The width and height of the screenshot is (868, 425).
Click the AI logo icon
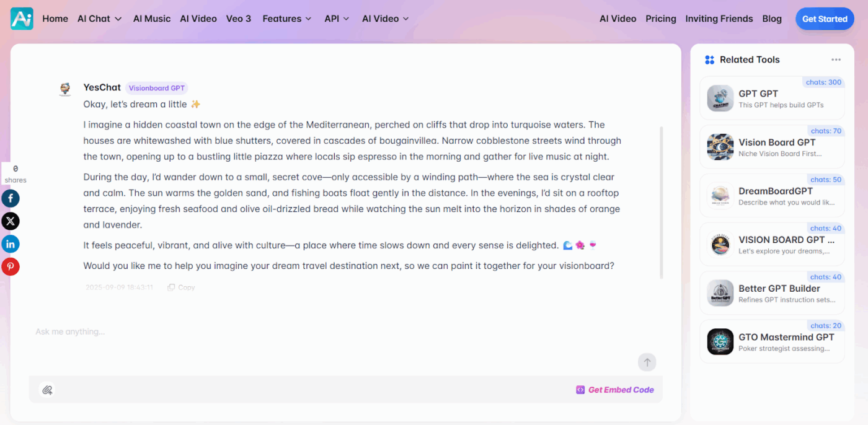(x=22, y=19)
